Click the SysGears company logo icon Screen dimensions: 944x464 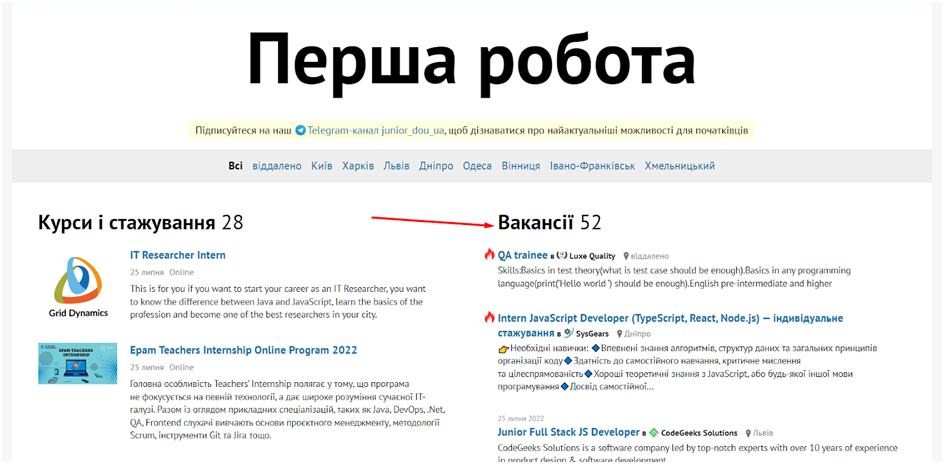pos(567,333)
